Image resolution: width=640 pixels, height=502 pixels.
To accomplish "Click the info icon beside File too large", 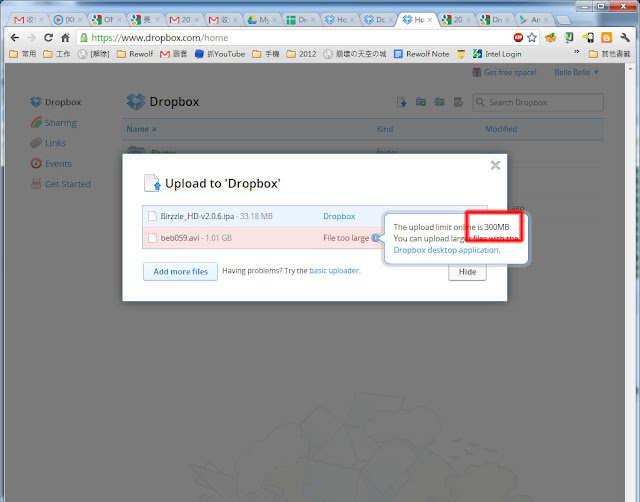I will pos(375,238).
